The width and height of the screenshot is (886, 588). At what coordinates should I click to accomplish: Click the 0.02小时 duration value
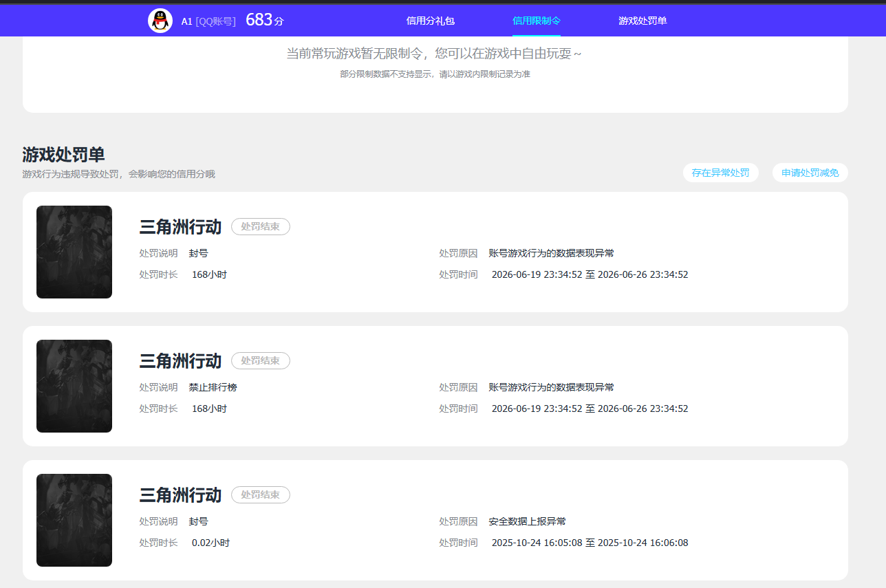210,543
